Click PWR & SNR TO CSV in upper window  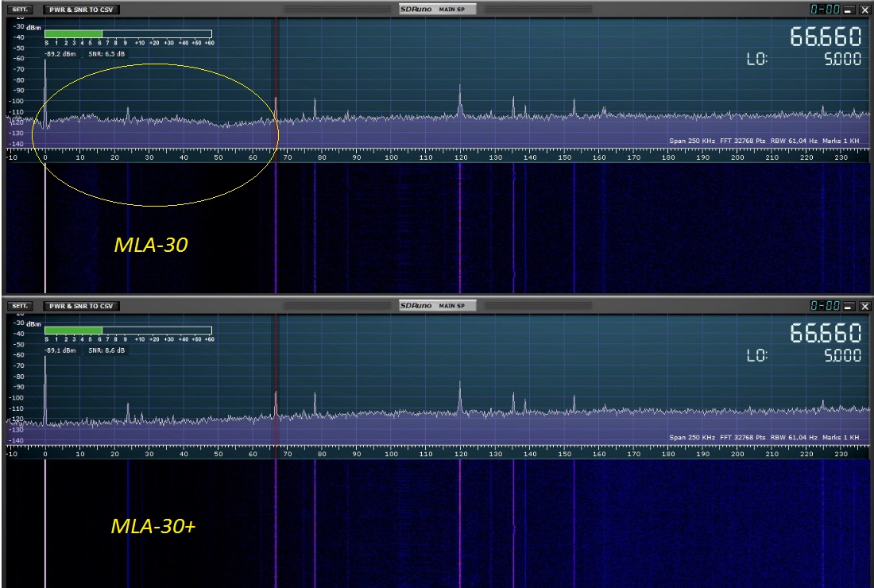pyautogui.click(x=81, y=10)
